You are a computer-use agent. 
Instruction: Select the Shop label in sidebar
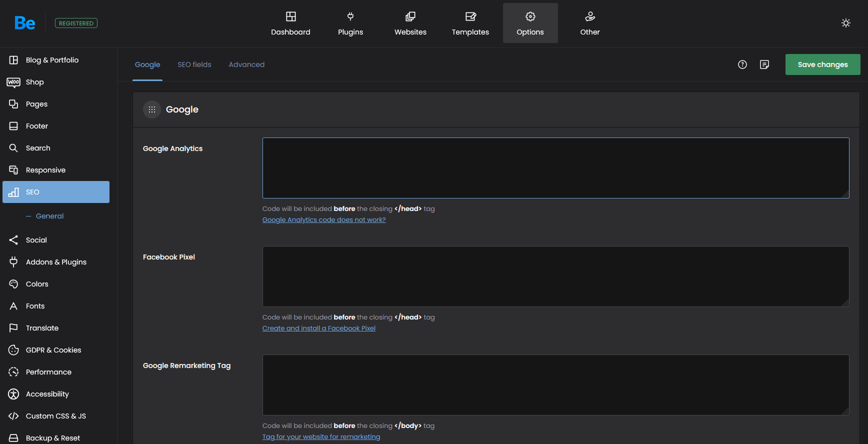(x=35, y=82)
